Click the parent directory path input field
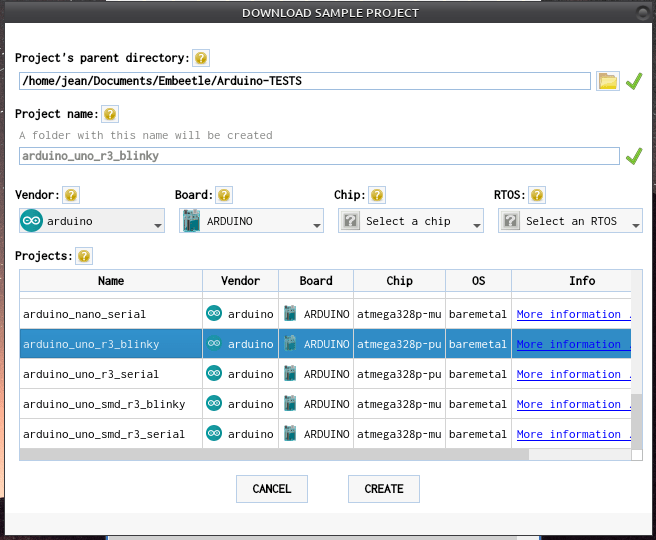 pos(305,81)
